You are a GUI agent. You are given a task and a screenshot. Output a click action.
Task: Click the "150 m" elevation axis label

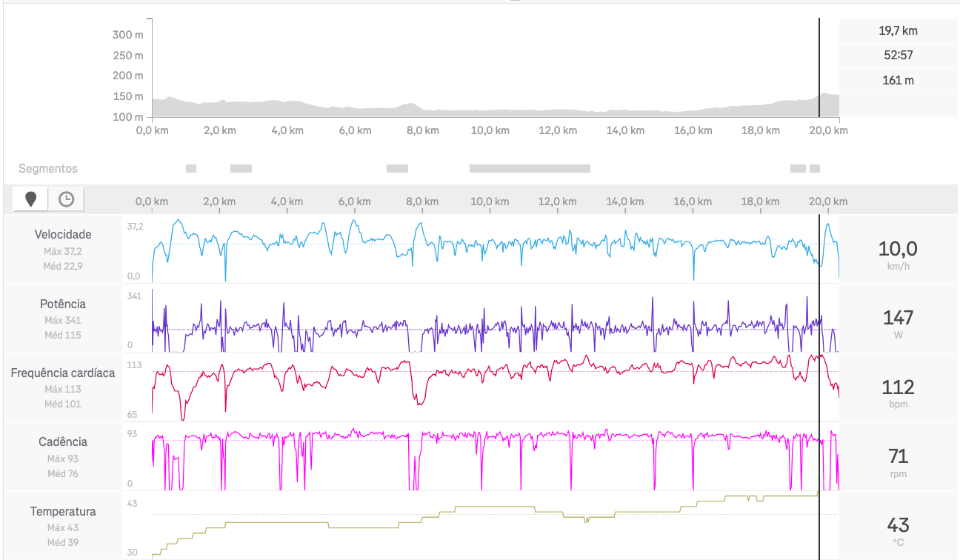[x=127, y=96]
